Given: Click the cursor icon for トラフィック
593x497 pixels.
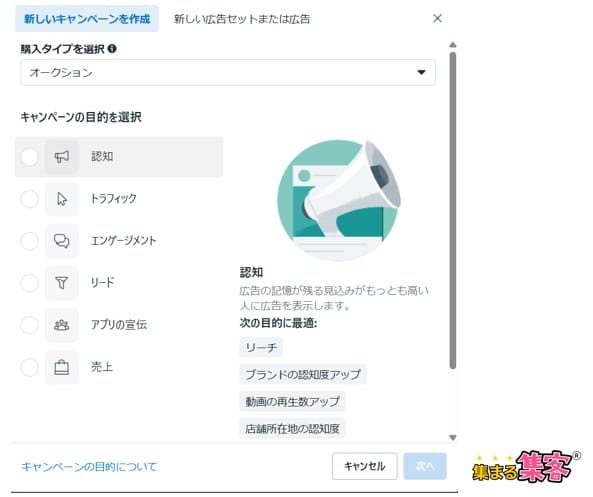Looking at the screenshot, I should click(62, 199).
